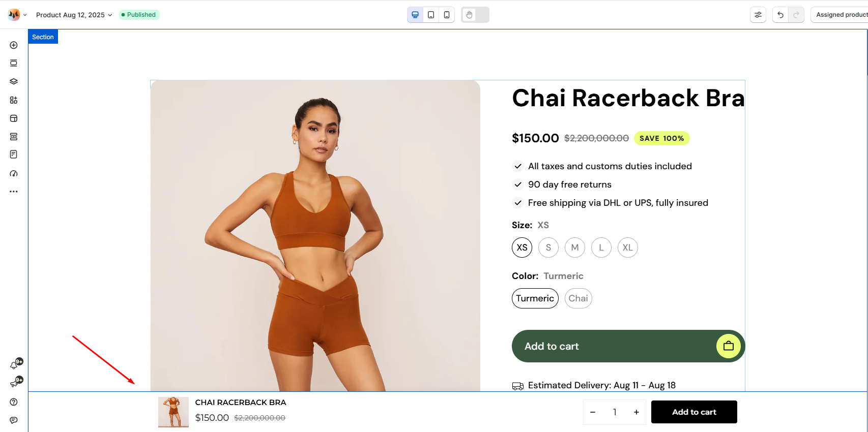Screen dimensions: 868x432
Task: Open notifications bell icon
Action: point(14,365)
